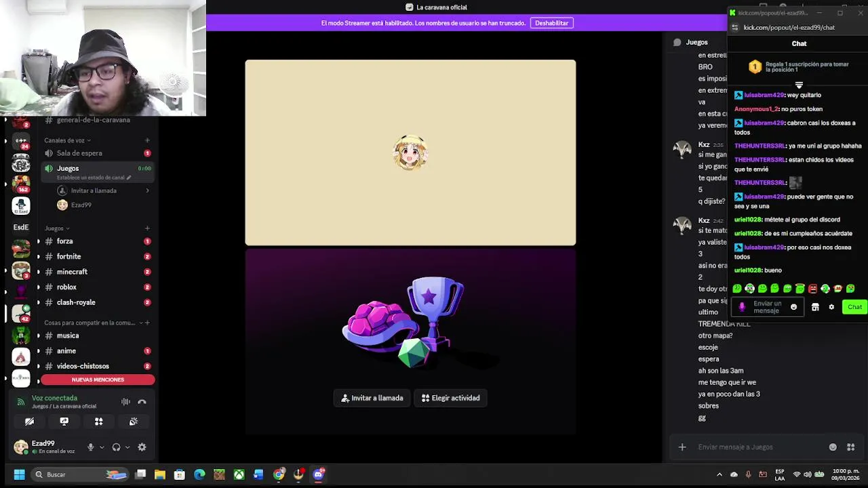
Task: Click Kick Enviar un mensaje field
Action: click(x=766, y=307)
